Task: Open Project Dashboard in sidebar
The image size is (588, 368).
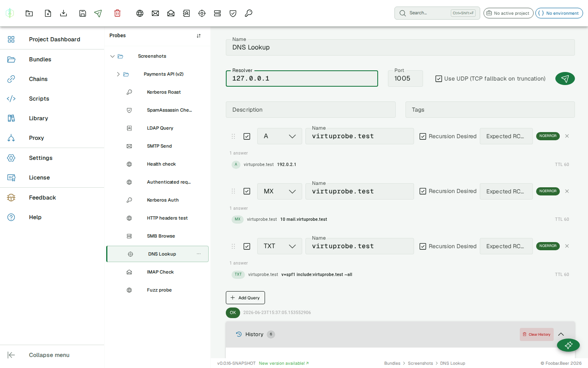Action: point(52,39)
